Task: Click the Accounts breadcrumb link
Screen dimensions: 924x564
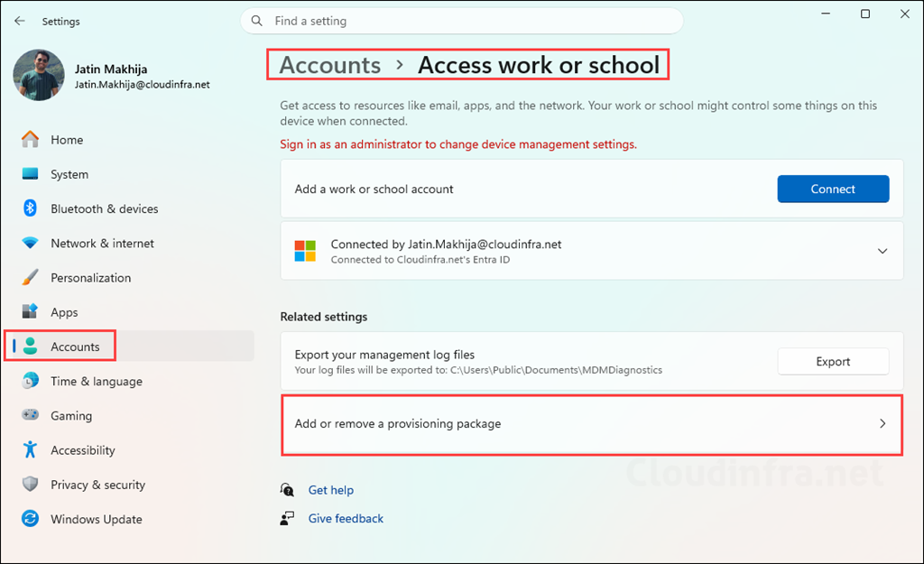Action: click(x=330, y=65)
